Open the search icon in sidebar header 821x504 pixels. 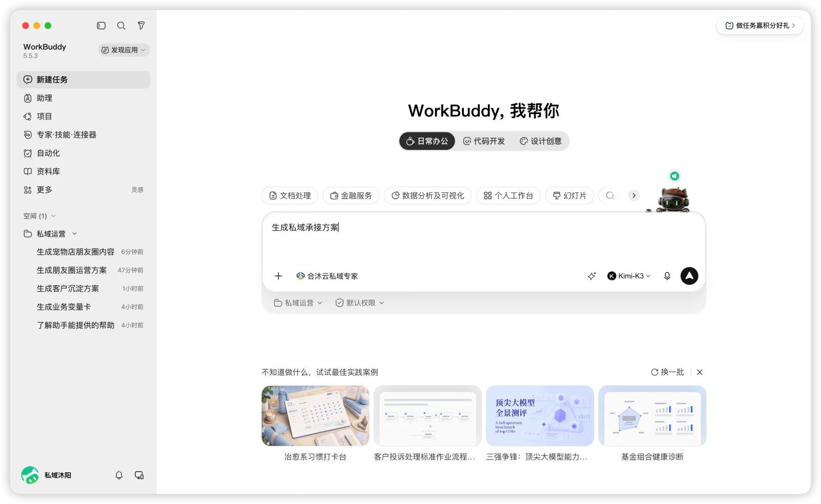coord(121,26)
